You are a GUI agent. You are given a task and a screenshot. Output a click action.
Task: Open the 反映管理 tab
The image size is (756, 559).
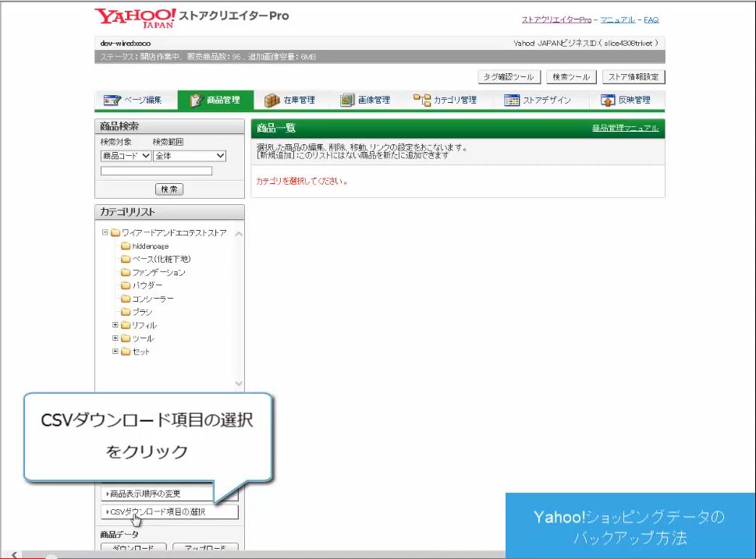coord(626,101)
